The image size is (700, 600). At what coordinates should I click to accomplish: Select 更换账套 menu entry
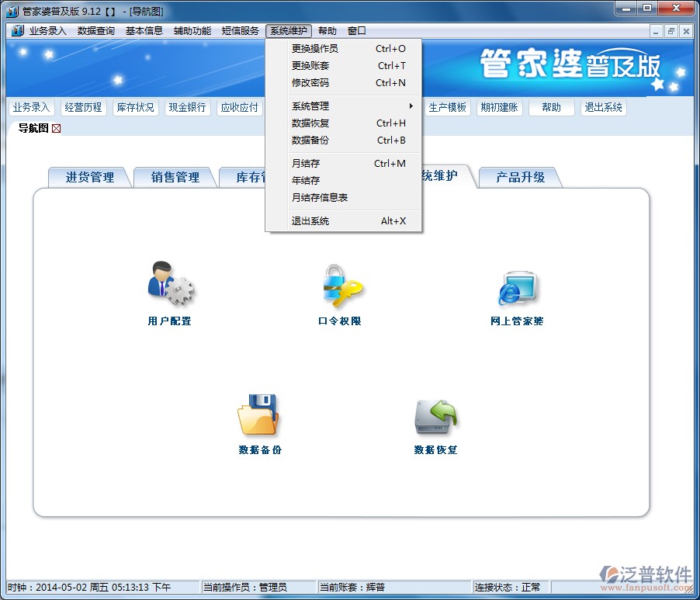point(343,66)
